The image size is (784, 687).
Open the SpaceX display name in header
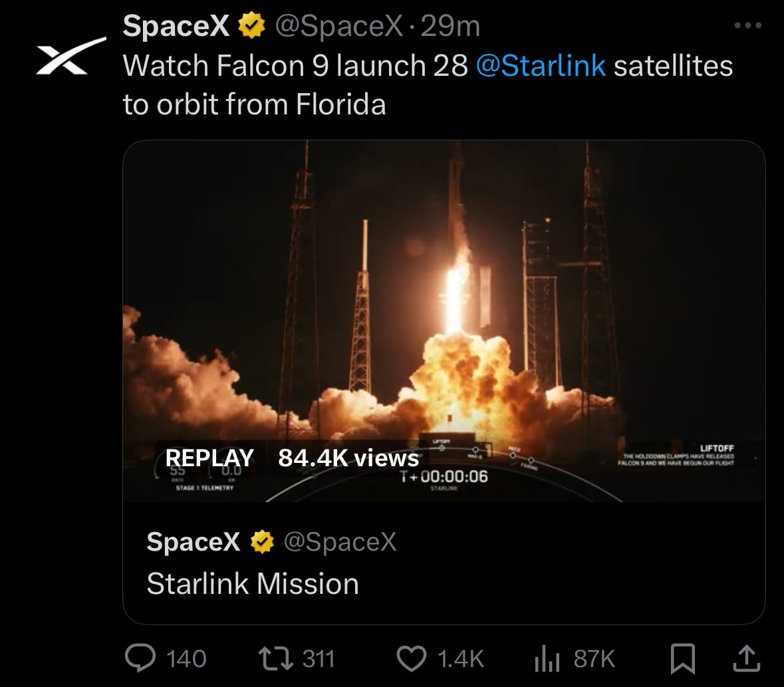point(176,25)
